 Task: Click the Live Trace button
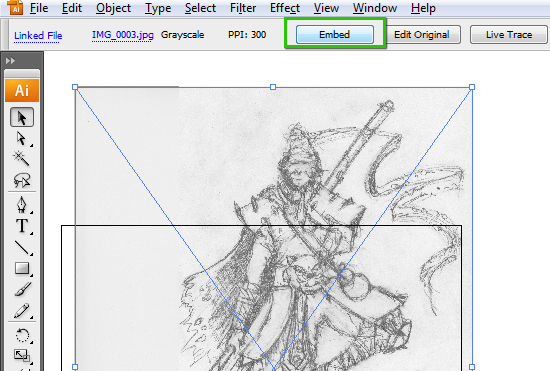509,34
